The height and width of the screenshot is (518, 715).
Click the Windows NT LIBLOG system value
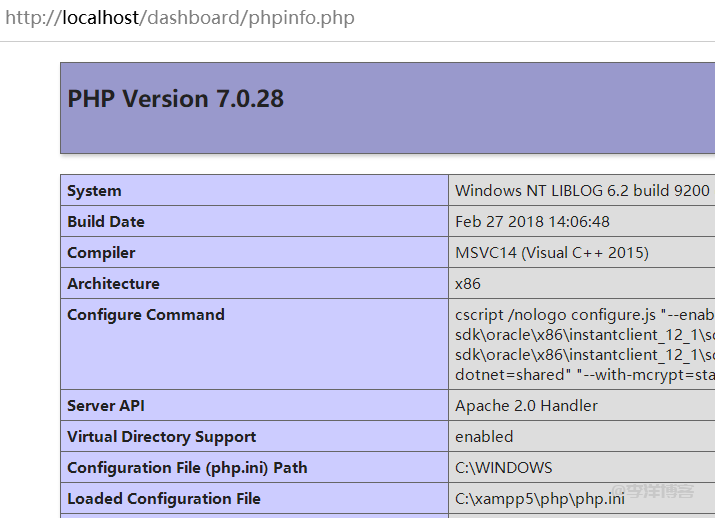point(582,191)
